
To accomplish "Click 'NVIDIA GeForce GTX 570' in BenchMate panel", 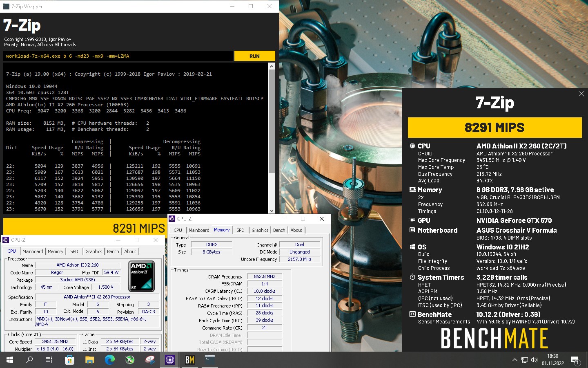I will [514, 220].
